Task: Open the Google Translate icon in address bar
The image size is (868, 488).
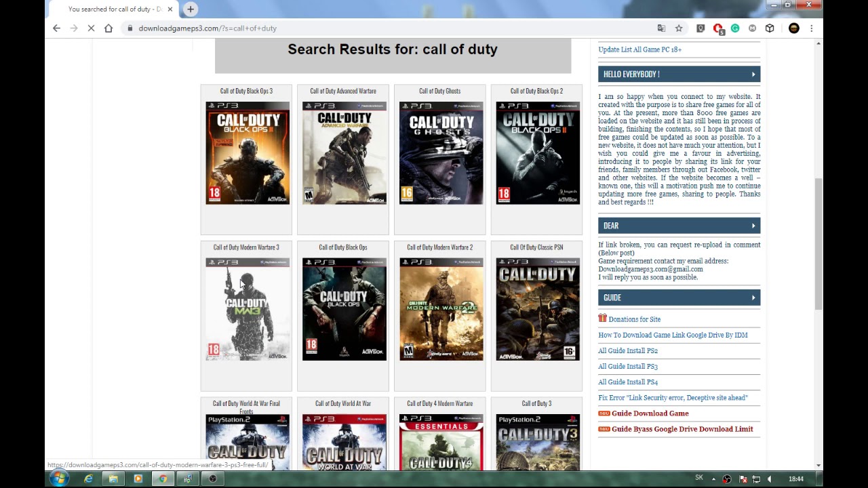Action: 661,28
